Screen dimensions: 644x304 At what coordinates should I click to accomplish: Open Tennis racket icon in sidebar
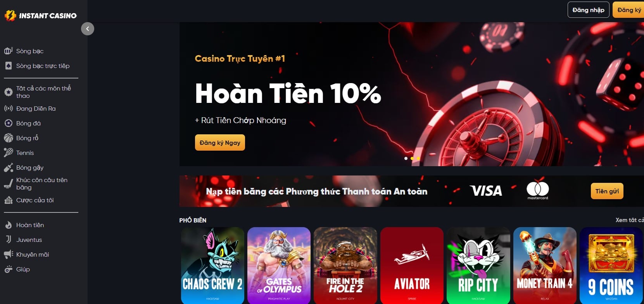[8, 153]
